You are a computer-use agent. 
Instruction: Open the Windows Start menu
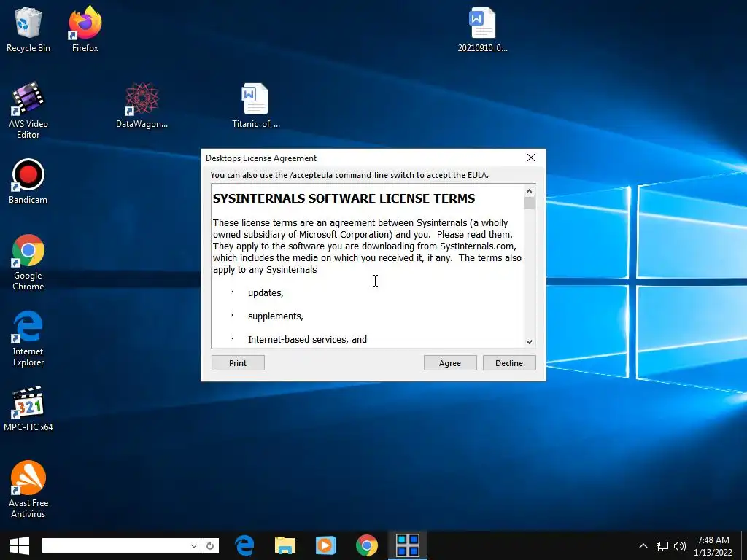click(x=20, y=545)
